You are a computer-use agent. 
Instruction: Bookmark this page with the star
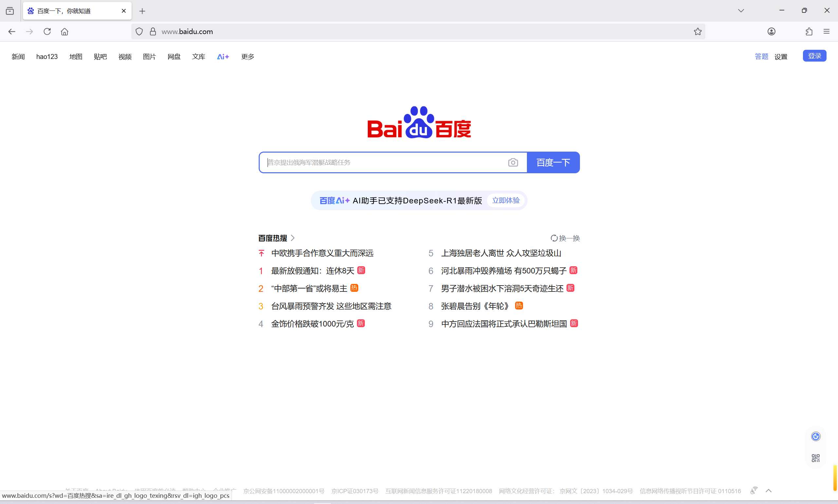point(698,31)
